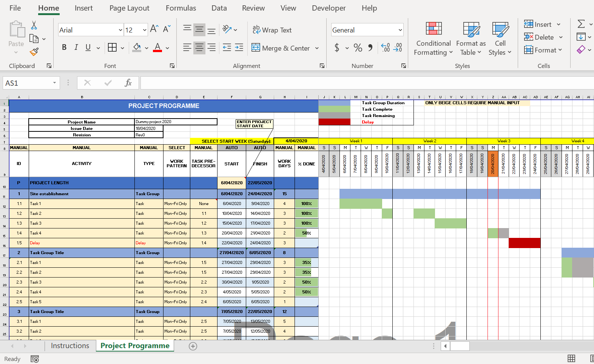Image resolution: width=594 pixels, height=364 pixels.
Task: Open the General number format dropdown
Action: click(400, 30)
